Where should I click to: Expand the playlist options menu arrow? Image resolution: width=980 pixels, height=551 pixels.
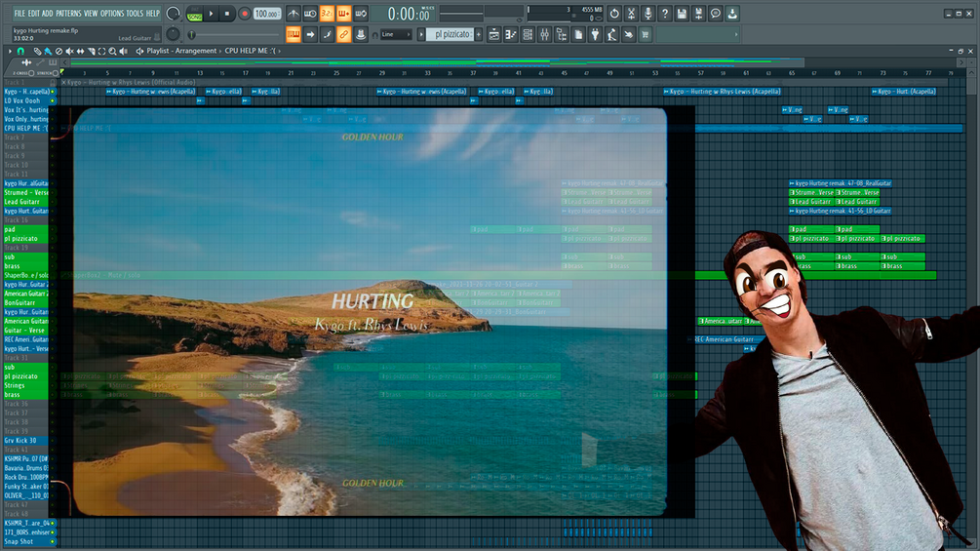coord(10,52)
